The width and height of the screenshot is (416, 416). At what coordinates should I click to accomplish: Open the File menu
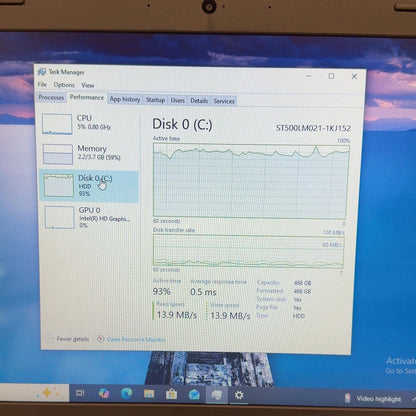click(x=42, y=85)
